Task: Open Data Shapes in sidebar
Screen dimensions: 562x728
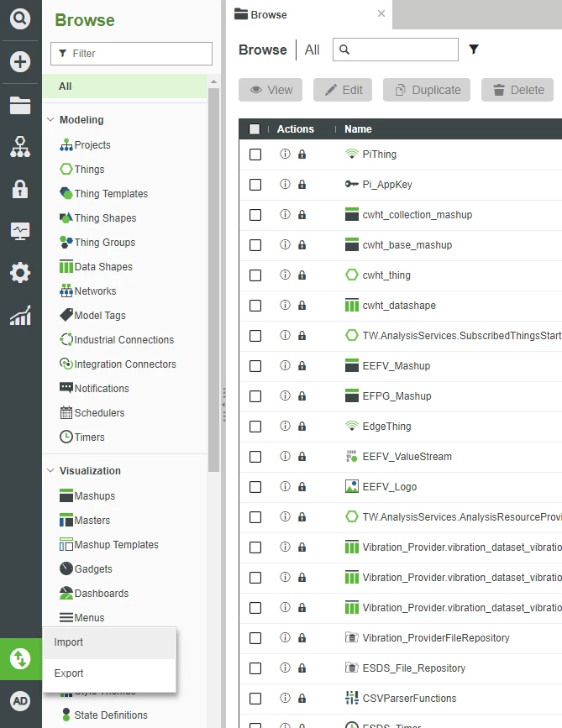Action: click(96, 266)
